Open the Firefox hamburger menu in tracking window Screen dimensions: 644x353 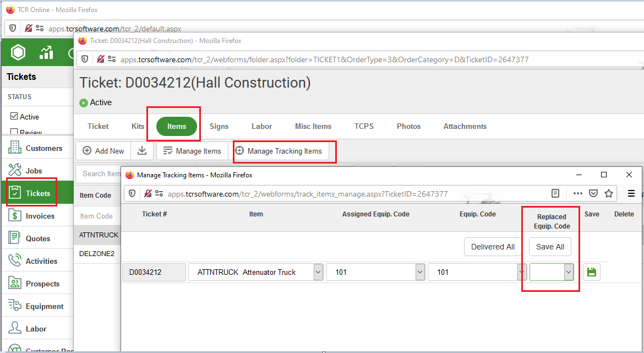(631, 193)
